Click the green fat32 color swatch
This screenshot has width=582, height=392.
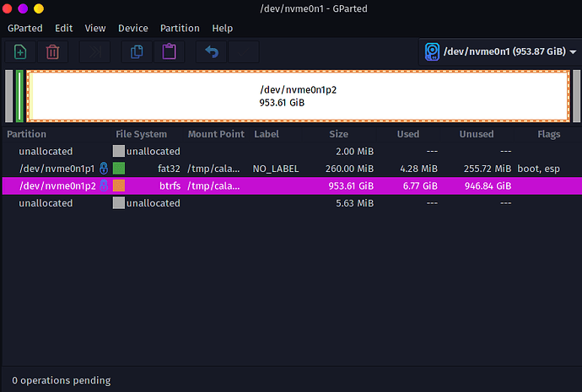pos(119,169)
